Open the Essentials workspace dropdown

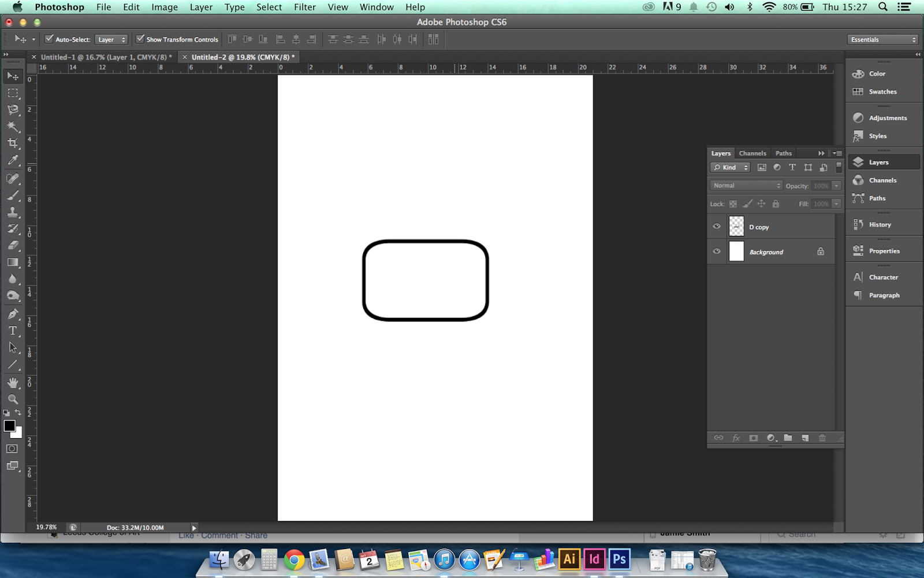(882, 39)
